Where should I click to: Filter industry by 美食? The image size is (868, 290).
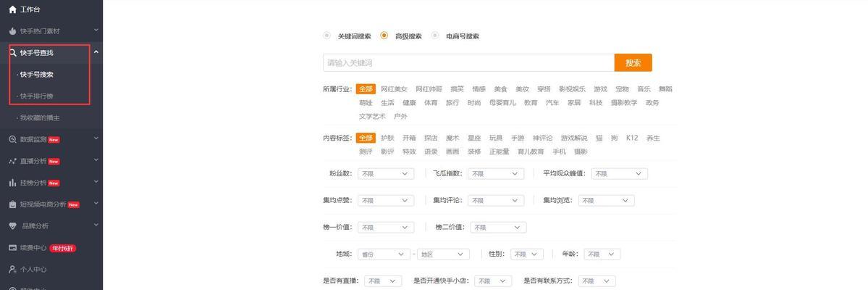(500, 88)
